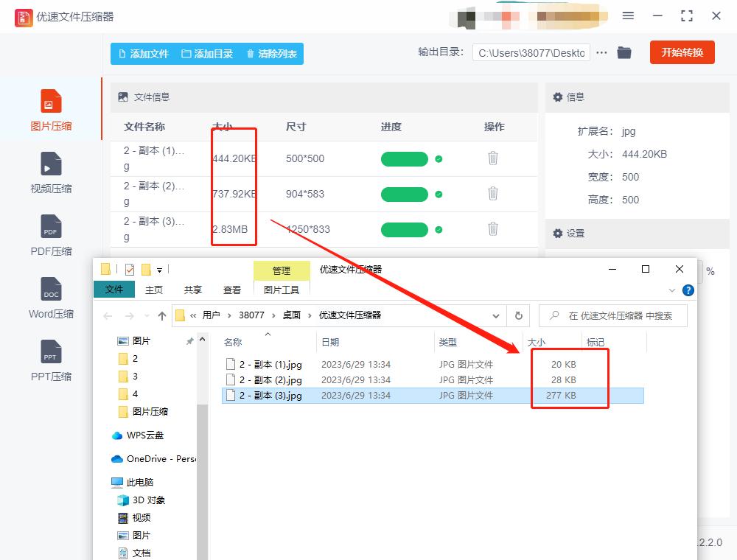The width and height of the screenshot is (737, 560).
Task: Expand the Explorer address bar dropdown arrow
Action: click(x=497, y=315)
